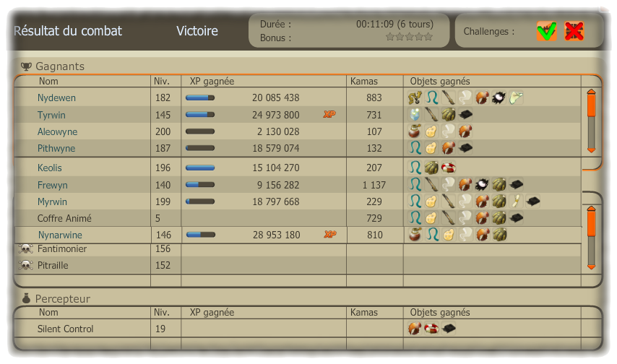Image resolution: width=617 pixels, height=364 pixels.
Task: Click the Nom header under Percepteur
Action: point(48,313)
